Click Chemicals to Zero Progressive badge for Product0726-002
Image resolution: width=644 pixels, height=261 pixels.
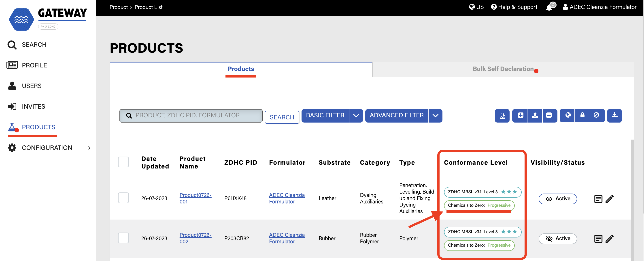point(479,245)
